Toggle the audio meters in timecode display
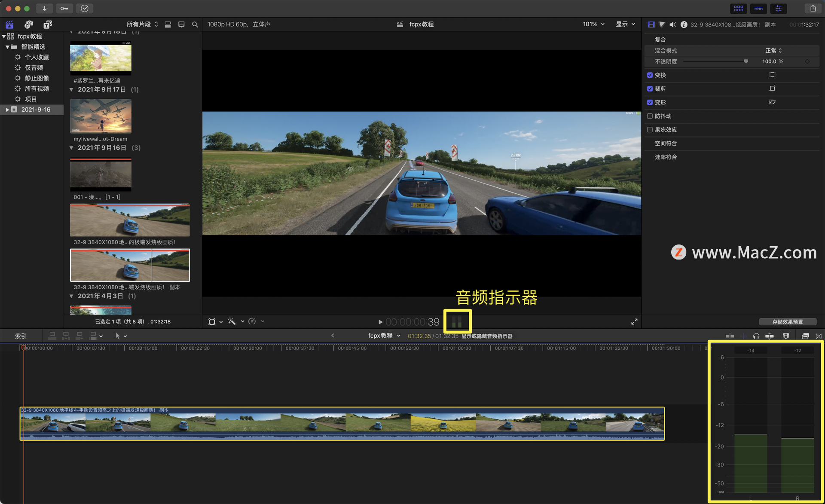 (x=457, y=321)
